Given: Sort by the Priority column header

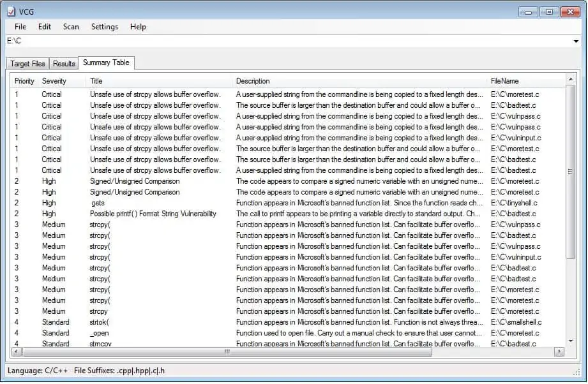Looking at the screenshot, I should coord(25,81).
